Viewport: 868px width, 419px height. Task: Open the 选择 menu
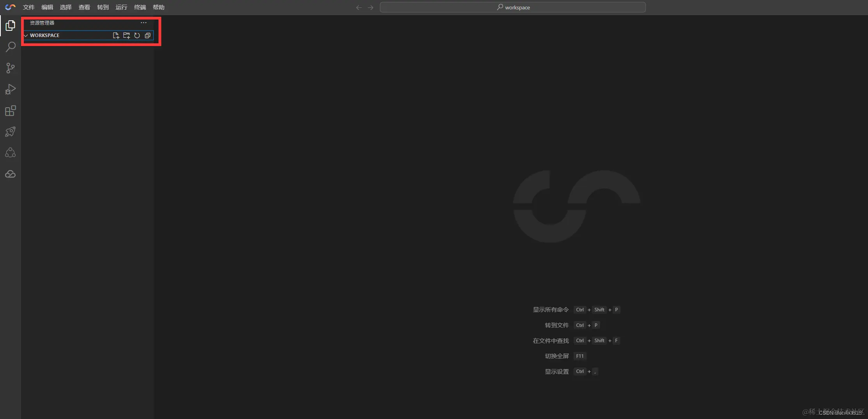tap(66, 7)
